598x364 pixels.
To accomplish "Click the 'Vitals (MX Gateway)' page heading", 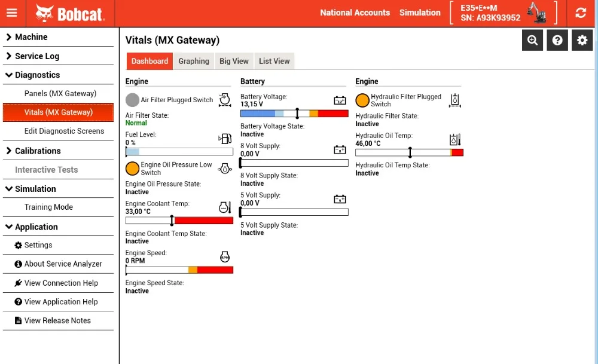I will [172, 40].
